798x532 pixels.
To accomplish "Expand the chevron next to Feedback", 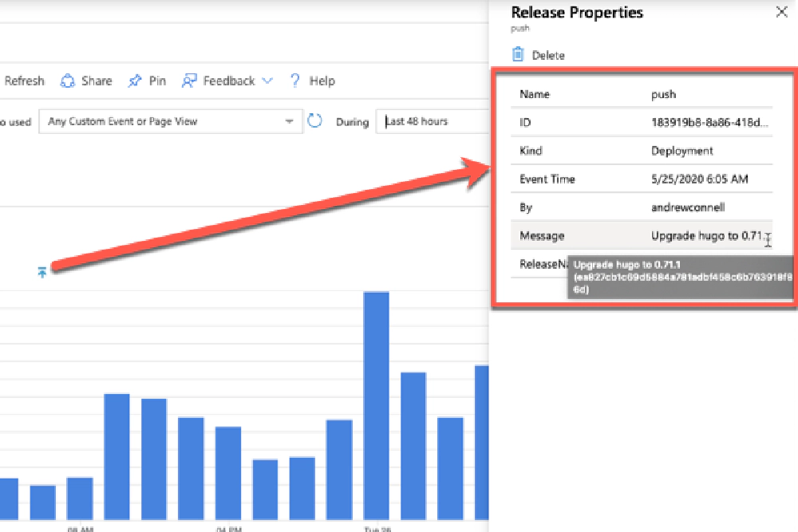I will [267, 81].
